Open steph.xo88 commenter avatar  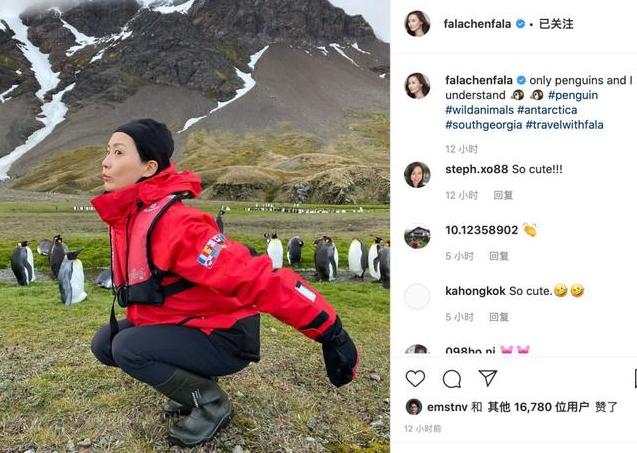pyautogui.click(x=417, y=175)
